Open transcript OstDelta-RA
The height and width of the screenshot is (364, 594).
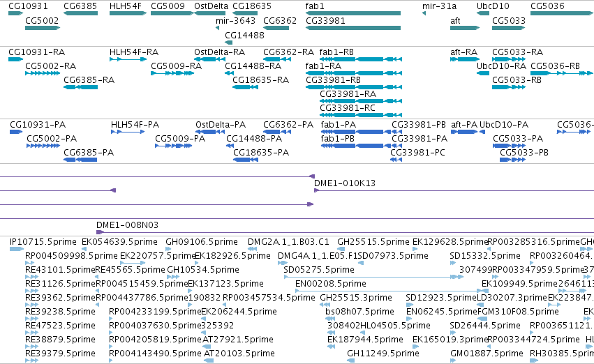219,52
